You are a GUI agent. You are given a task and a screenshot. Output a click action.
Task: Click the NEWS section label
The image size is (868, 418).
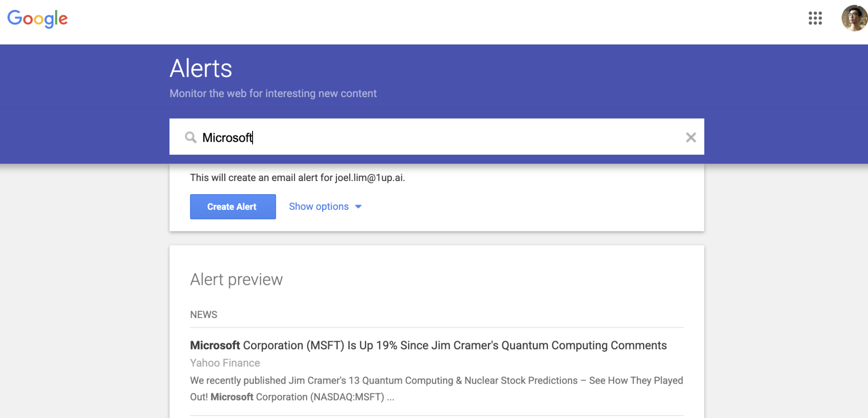[x=203, y=315]
